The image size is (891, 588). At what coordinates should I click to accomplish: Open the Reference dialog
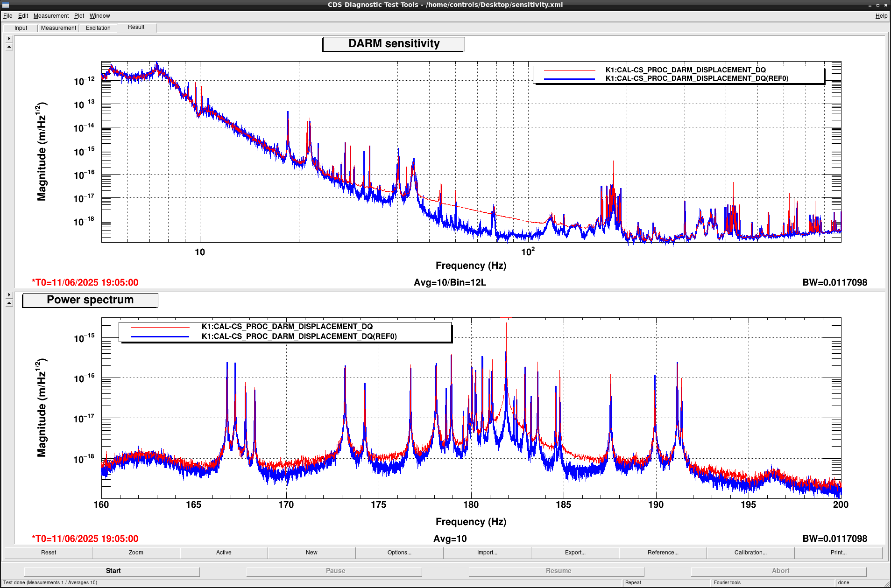point(663,553)
